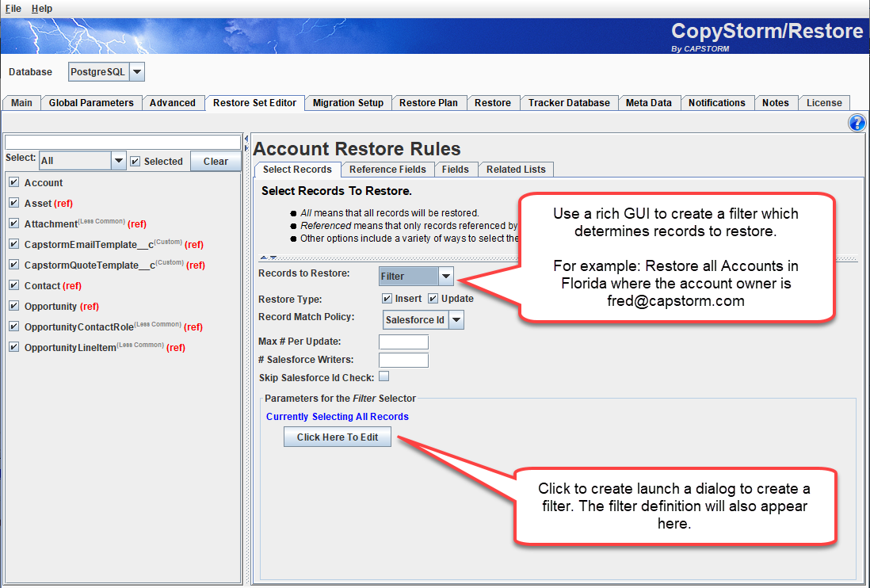
Task: Select the Opportunity (ref) row label
Action: [62, 306]
